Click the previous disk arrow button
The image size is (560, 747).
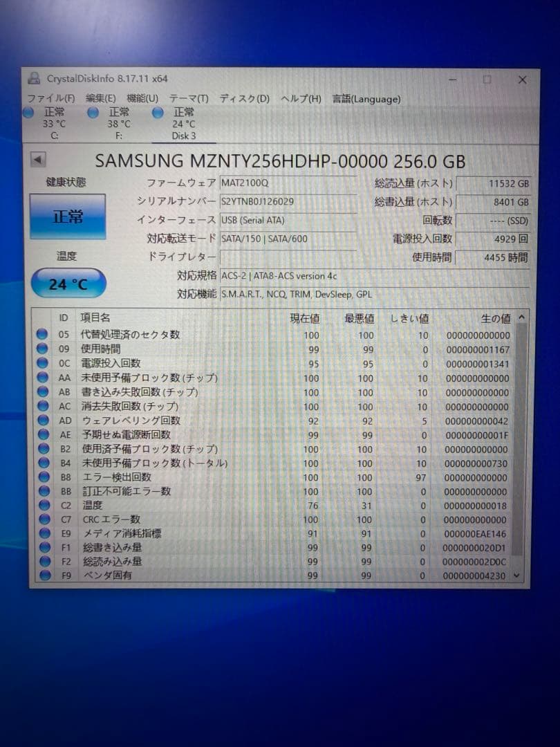pyautogui.click(x=38, y=160)
